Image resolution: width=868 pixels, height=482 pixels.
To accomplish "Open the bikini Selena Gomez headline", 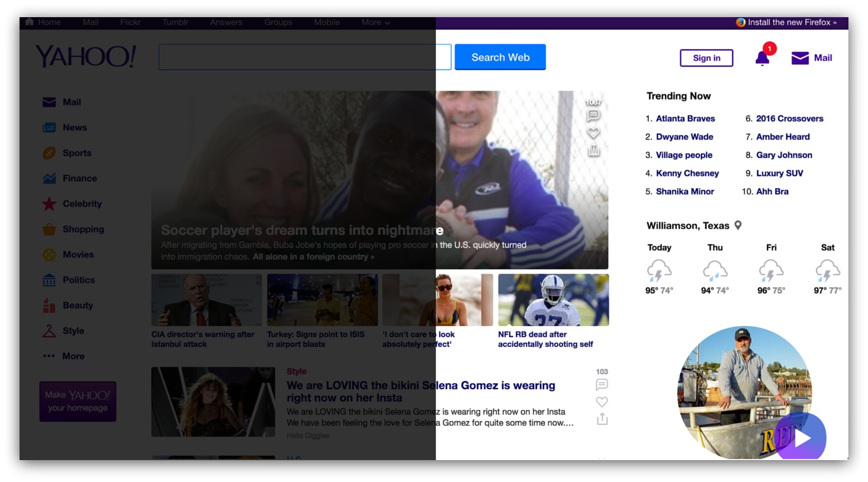I will click(421, 391).
